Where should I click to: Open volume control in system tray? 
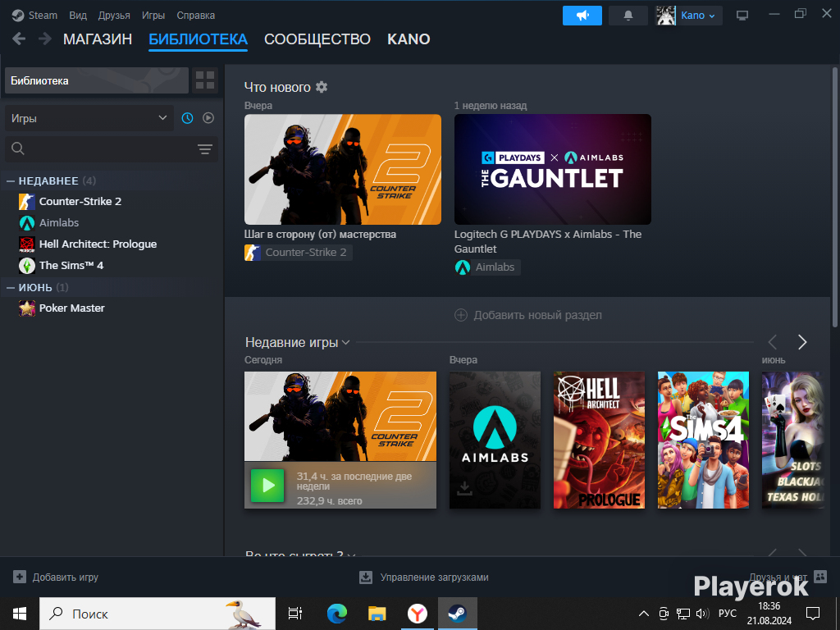[x=702, y=614]
